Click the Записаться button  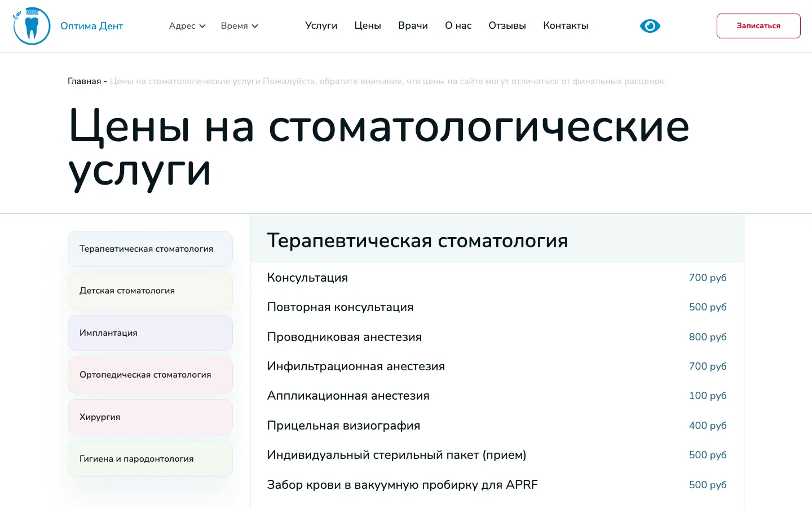[x=758, y=26]
